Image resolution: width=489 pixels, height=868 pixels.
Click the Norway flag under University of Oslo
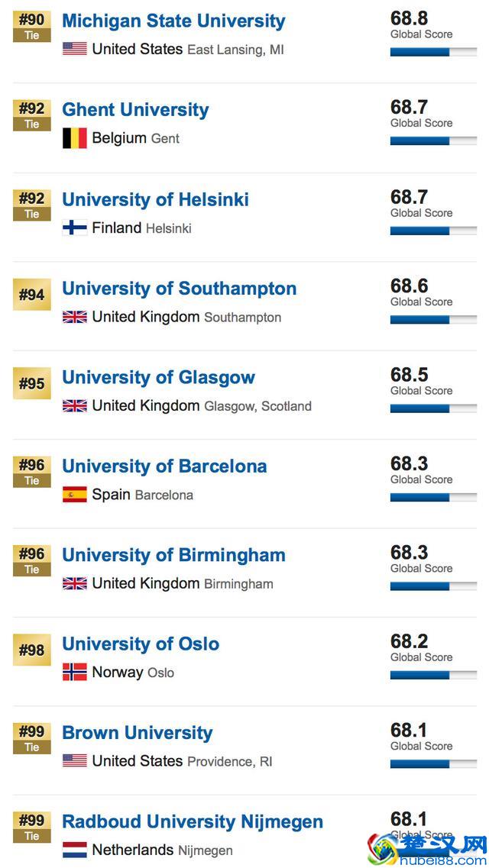click(73, 673)
